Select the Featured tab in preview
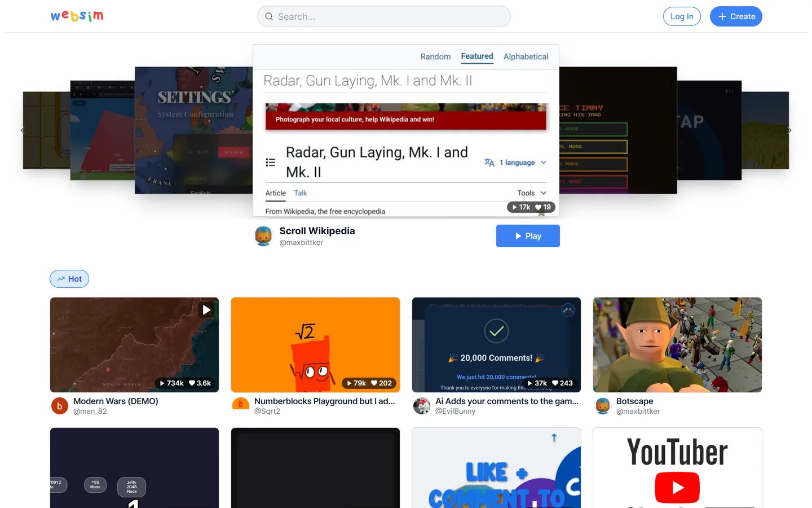Image resolution: width=812 pixels, height=508 pixels. coord(477,56)
